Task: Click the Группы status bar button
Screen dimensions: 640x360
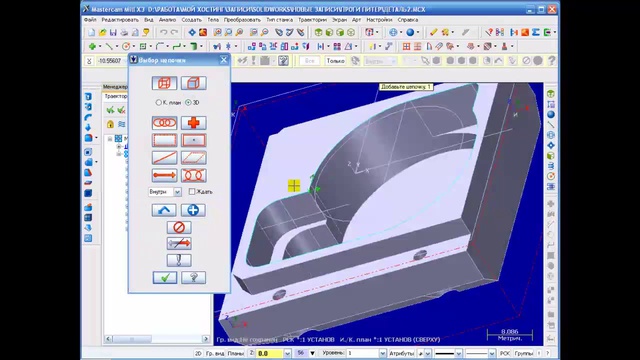Action: [x=524, y=353]
